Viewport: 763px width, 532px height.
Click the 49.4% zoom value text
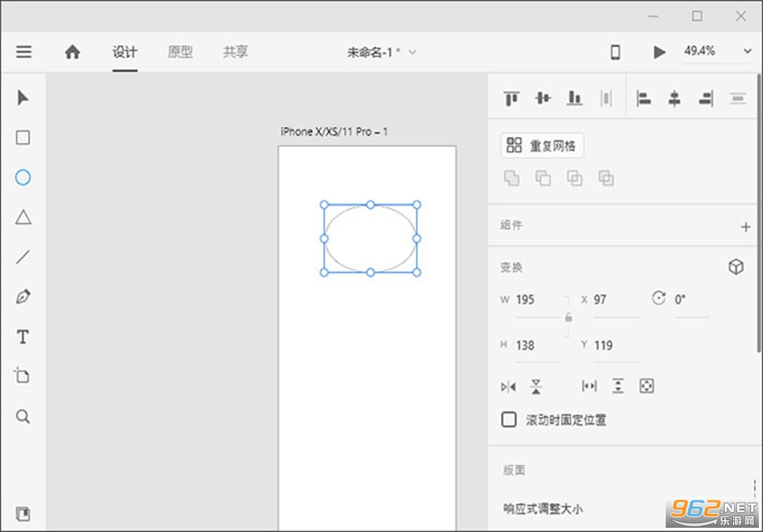[x=699, y=50]
